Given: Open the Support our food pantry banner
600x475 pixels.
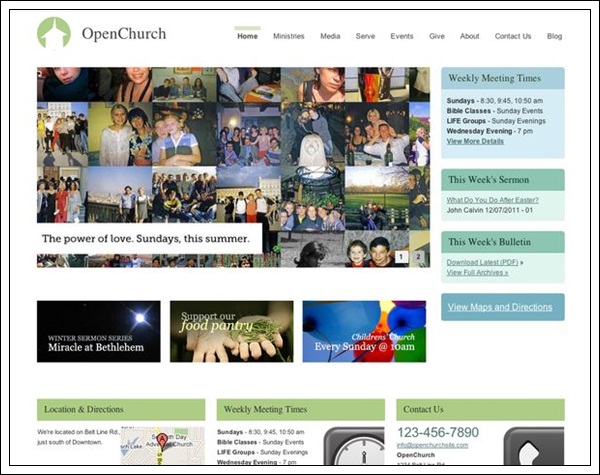Looking at the screenshot, I should [x=232, y=331].
